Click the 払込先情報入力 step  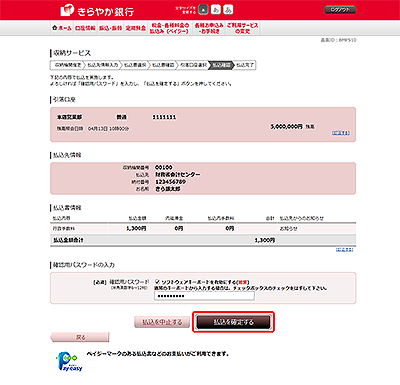(103, 65)
